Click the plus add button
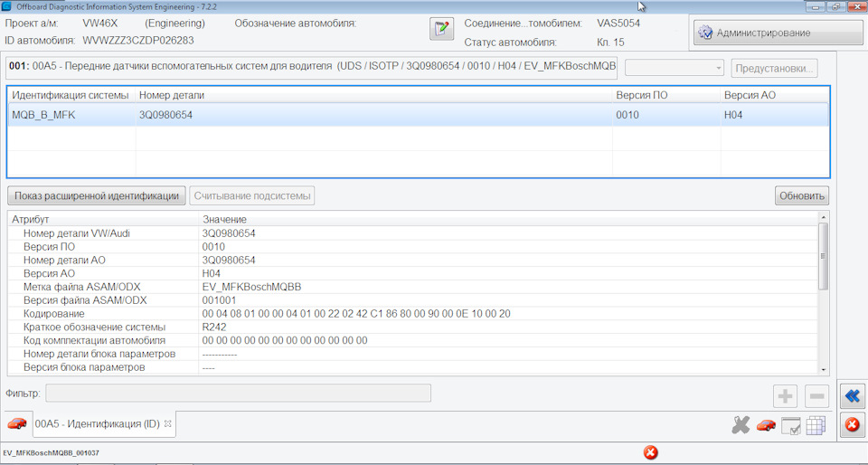868x465 pixels. tap(785, 396)
